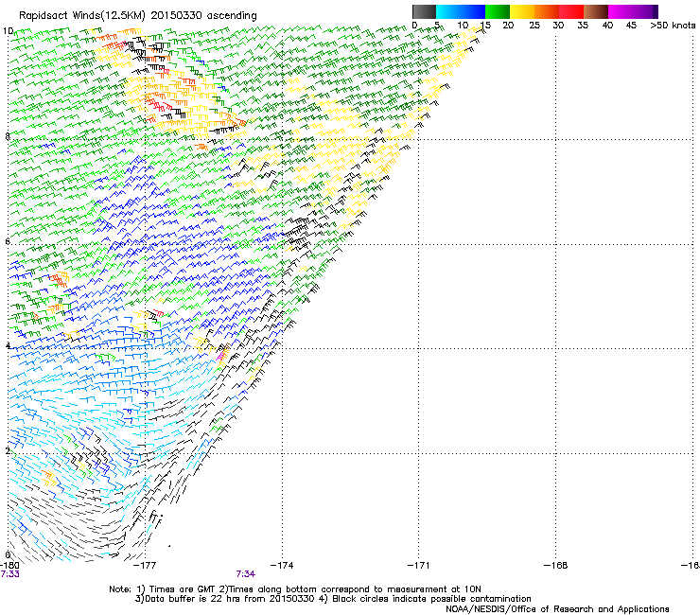700x615 pixels.
Task: Click the gray 0-5 knots legend swatch
Action: pos(424,11)
